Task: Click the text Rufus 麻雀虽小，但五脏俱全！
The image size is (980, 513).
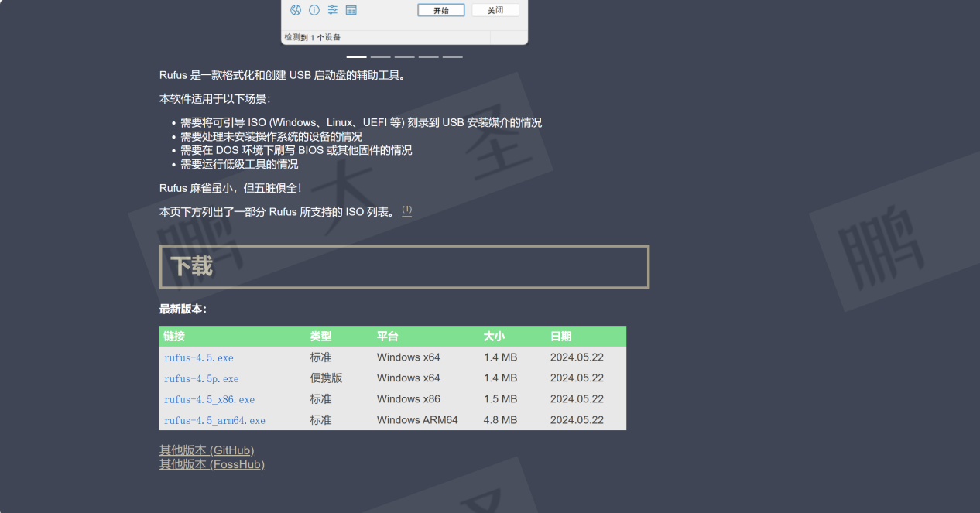Action: 231,188
